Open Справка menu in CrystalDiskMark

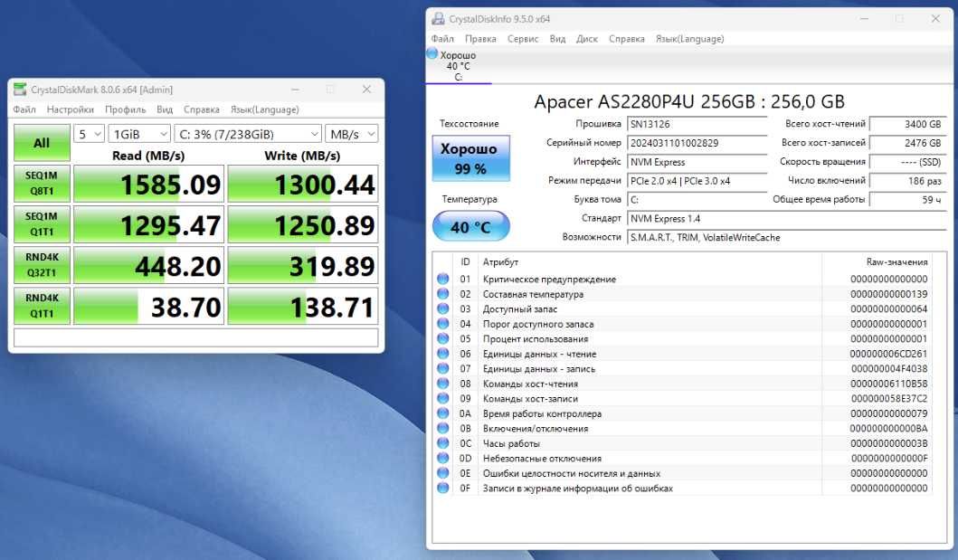[202, 109]
